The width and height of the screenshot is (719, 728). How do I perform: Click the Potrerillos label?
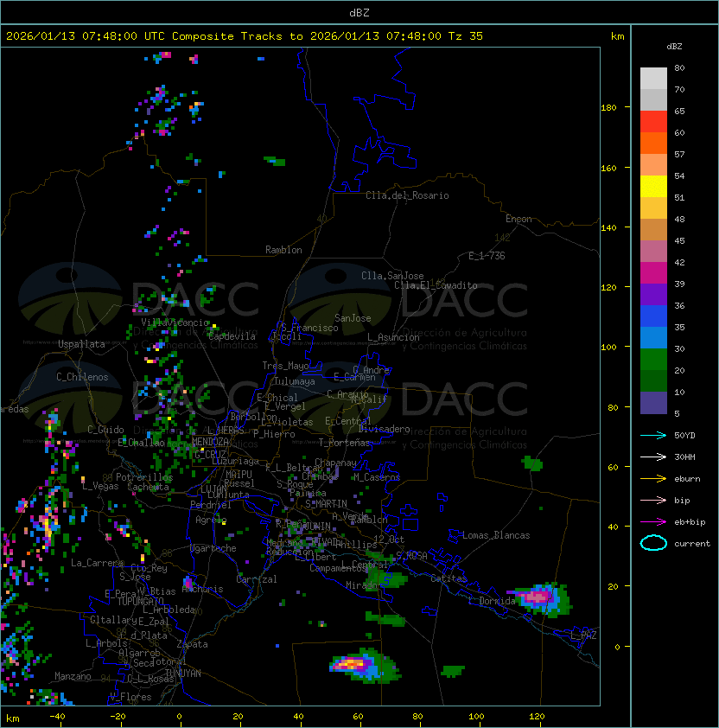point(144,477)
